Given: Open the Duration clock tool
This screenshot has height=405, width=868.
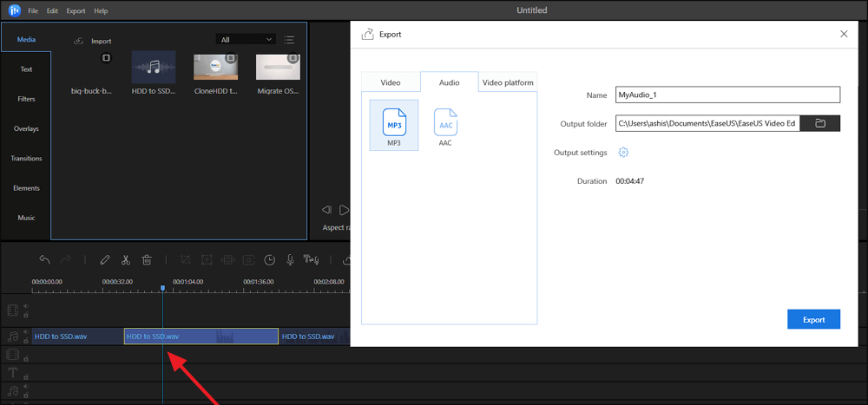Looking at the screenshot, I should coord(270,259).
